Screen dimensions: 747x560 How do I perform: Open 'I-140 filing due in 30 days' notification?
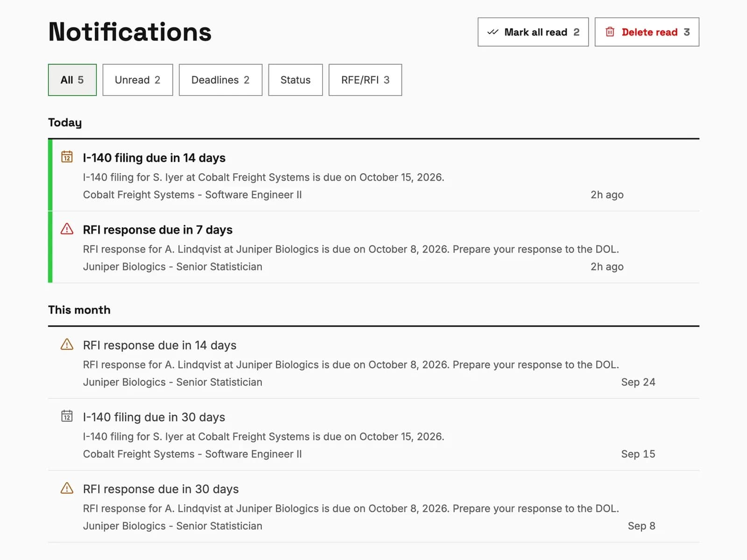373,435
